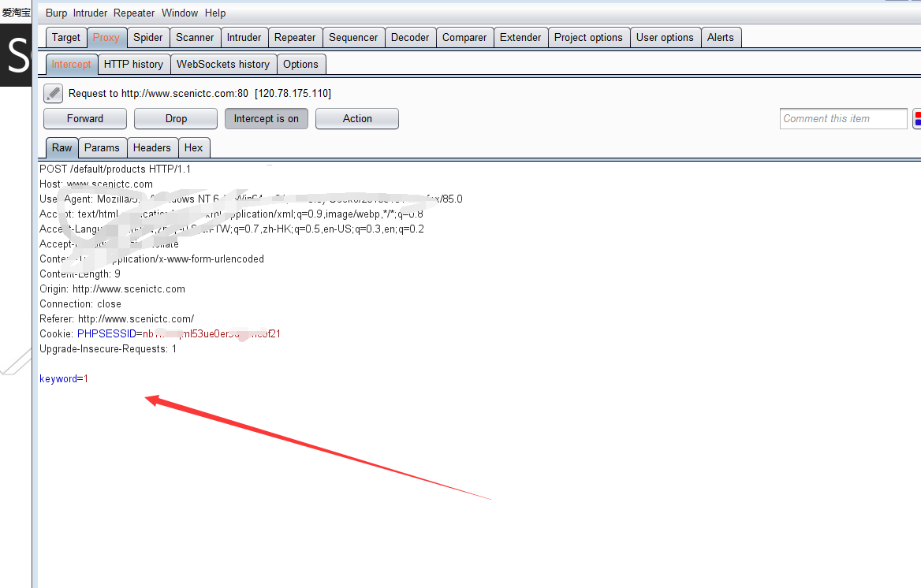Click the Request to scenictc.com label
This screenshot has height=588, width=921.
(199, 93)
